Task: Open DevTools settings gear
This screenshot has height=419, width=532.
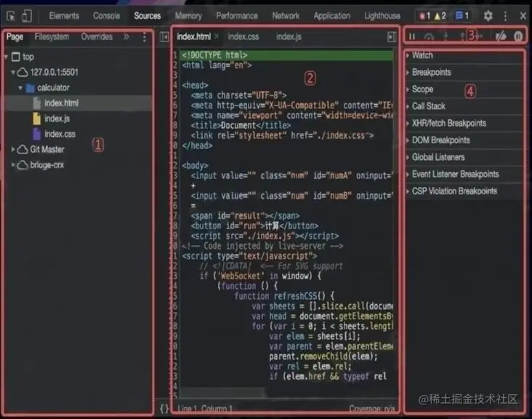Action: click(488, 15)
